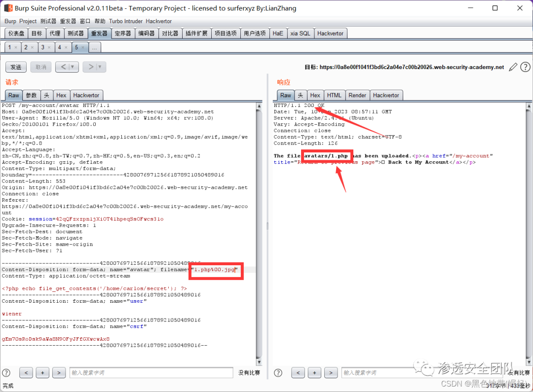Open back history dropdown arrow
The height and width of the screenshot is (392, 533).
click(73, 67)
